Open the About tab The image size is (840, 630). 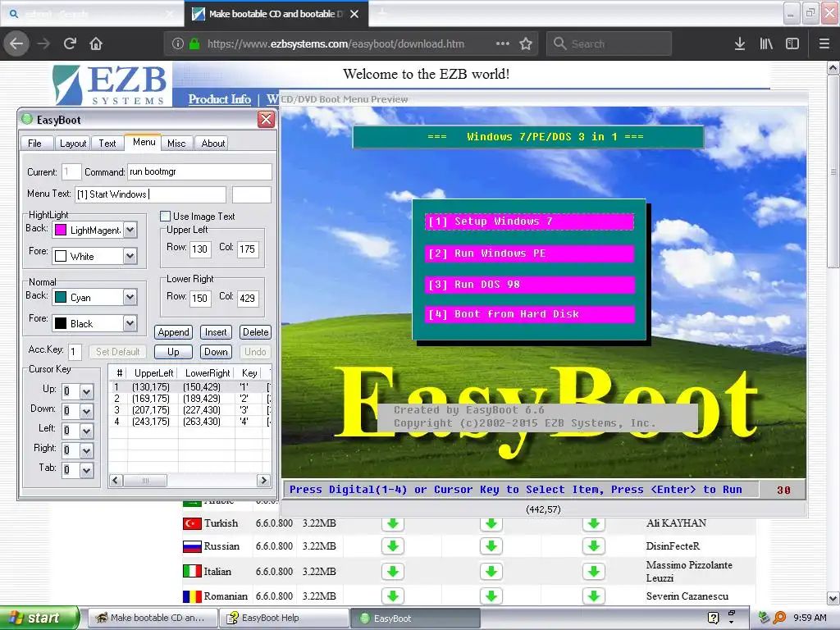(212, 143)
